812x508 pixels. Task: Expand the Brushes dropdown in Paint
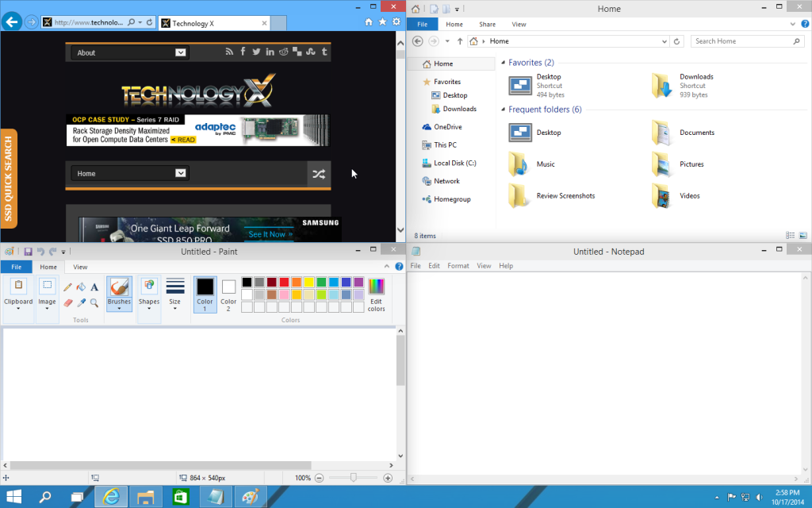tap(119, 308)
